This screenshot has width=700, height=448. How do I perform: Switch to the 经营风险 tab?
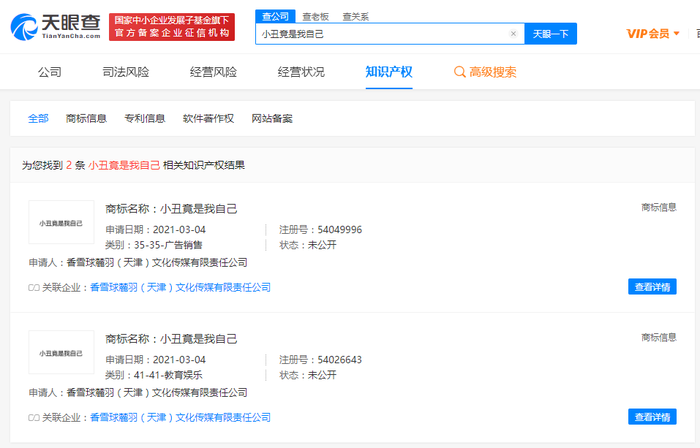(213, 72)
